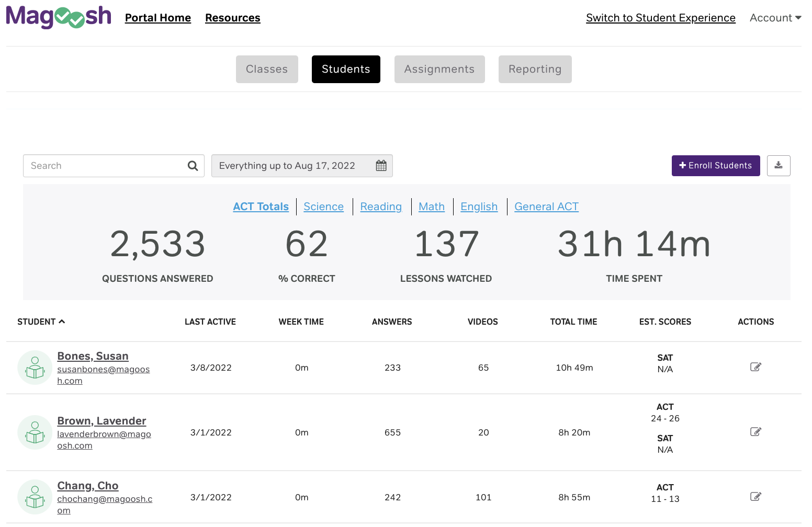Click the 137 lessons watched figure

[x=446, y=244]
